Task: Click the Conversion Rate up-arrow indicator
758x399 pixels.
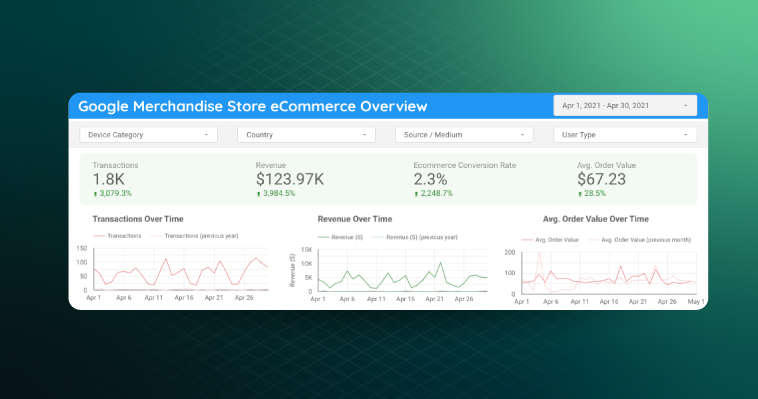Action: (x=416, y=194)
